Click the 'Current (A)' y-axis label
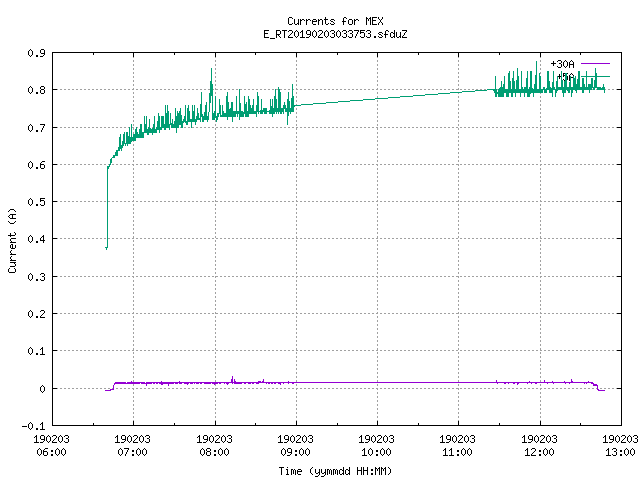This screenshot has width=640, height=480. pos(12,241)
